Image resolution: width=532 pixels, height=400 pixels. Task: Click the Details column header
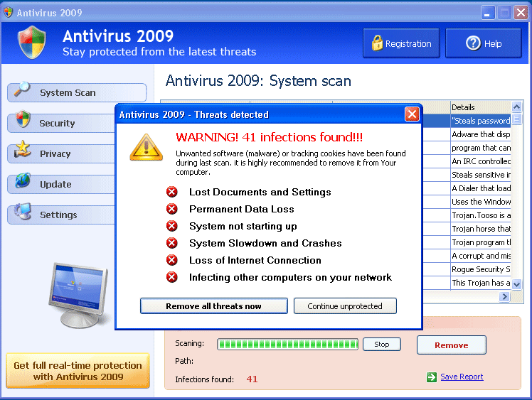[480, 107]
